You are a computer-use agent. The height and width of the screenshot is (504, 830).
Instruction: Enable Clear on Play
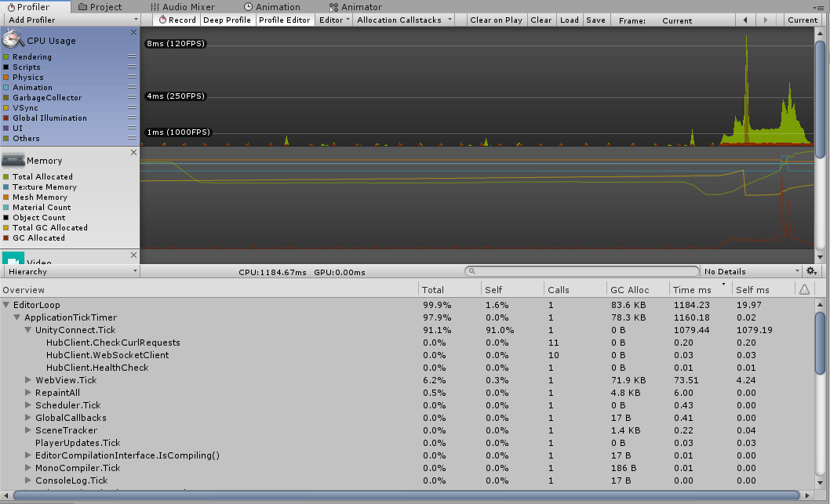(x=496, y=20)
